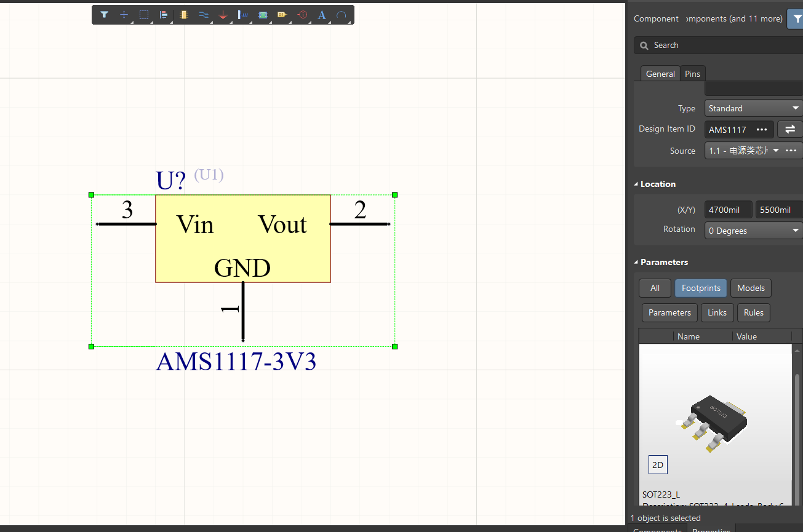Select the move objects crosshair tool
803x532 pixels.
tap(124, 15)
